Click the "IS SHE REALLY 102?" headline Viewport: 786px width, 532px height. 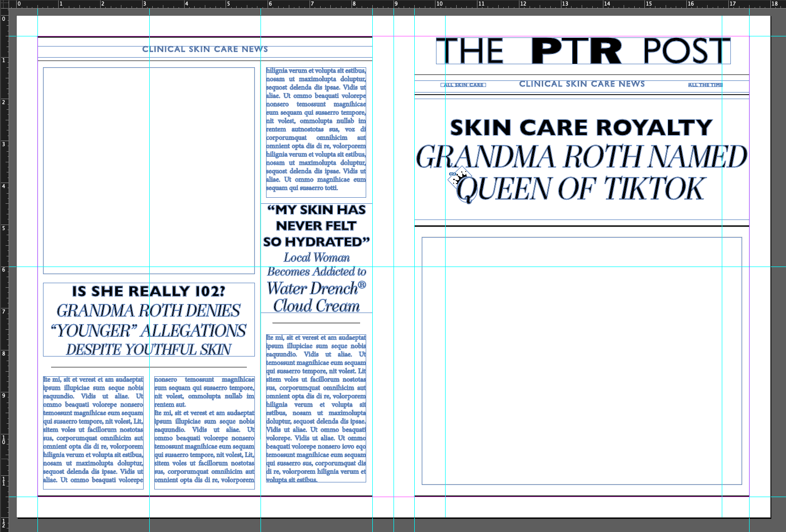point(149,291)
